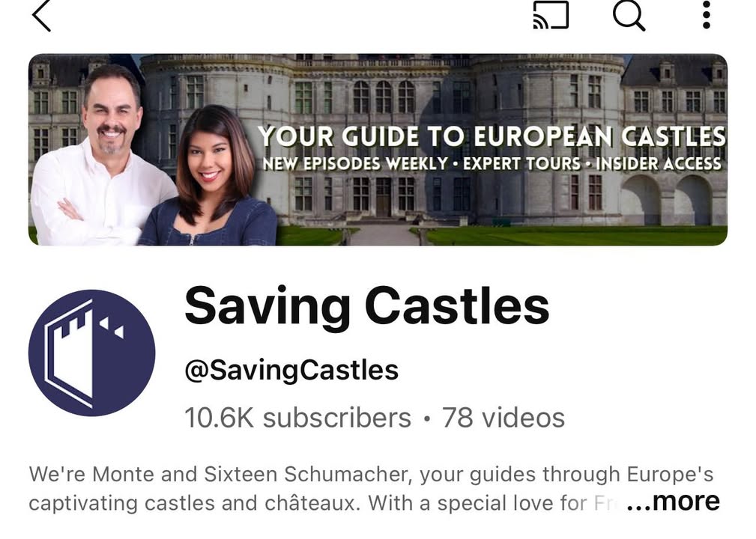Select the "Saving Castles" channel title

(x=367, y=307)
